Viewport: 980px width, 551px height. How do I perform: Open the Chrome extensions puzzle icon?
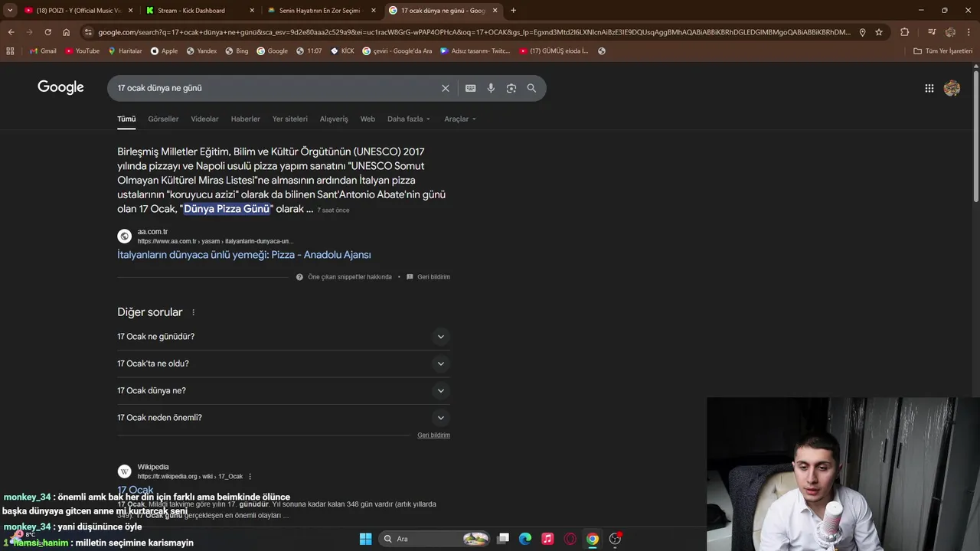(x=905, y=32)
